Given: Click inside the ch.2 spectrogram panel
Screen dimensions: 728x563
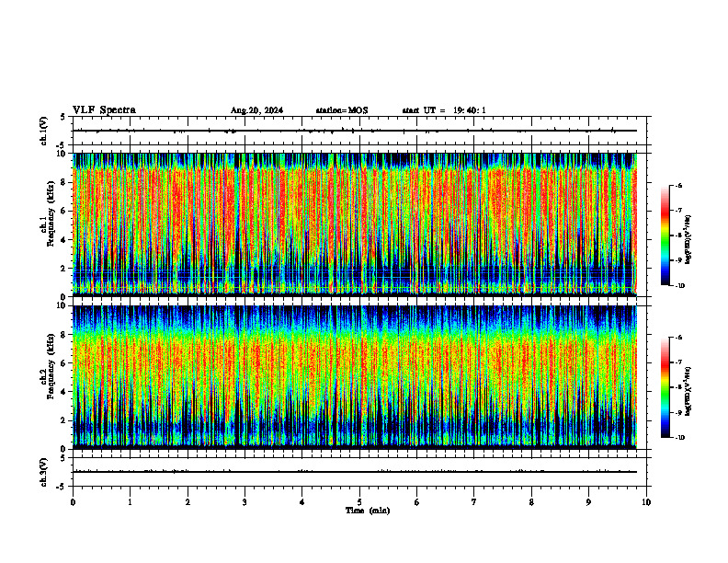Looking at the screenshot, I should tap(355, 377).
